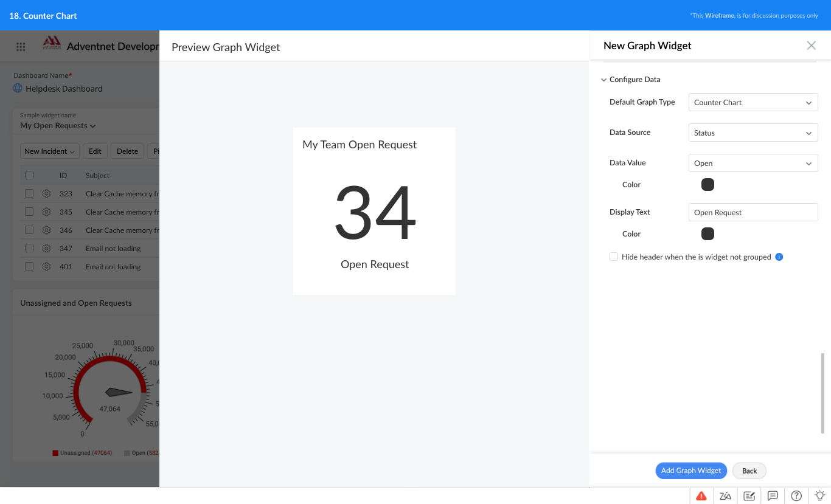Click the Back button
The width and height of the screenshot is (831, 504).
tap(749, 471)
